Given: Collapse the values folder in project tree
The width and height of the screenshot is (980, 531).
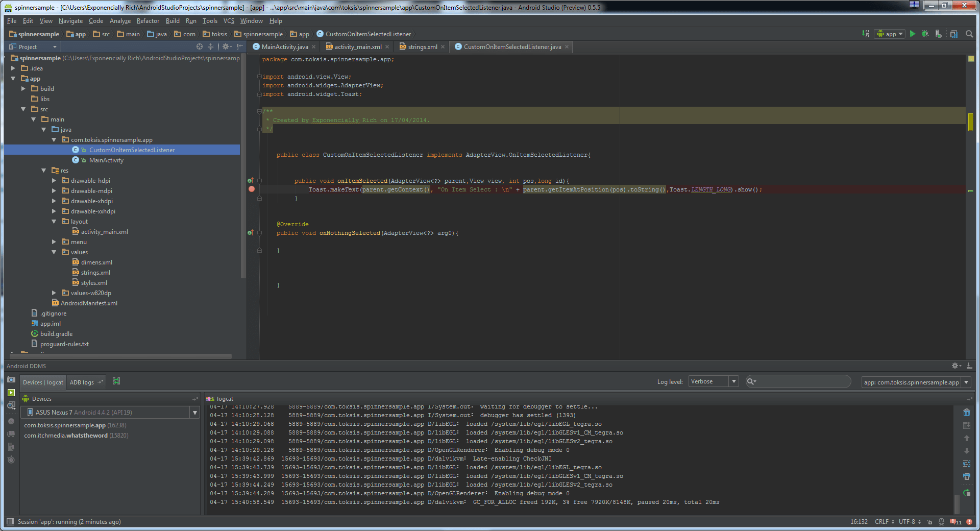Looking at the screenshot, I should (54, 252).
